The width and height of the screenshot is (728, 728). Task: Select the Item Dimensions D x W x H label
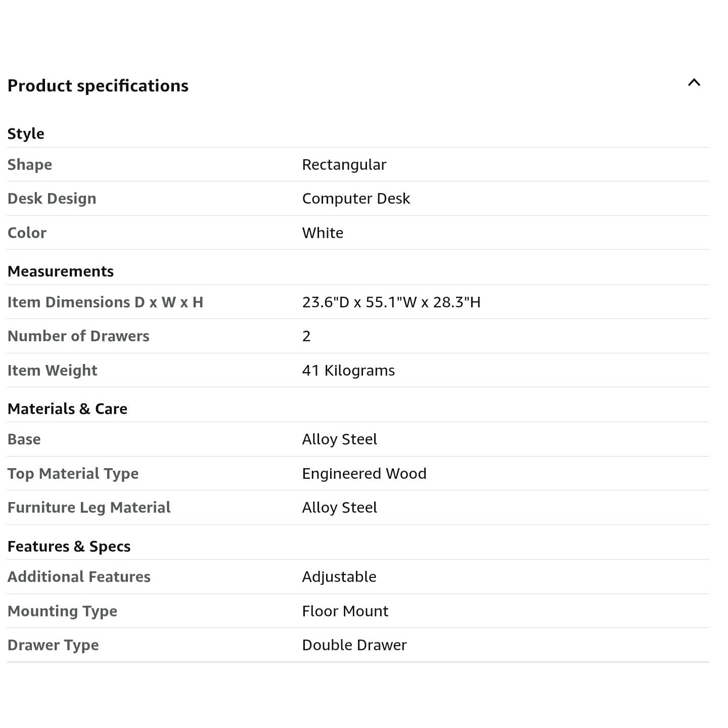coord(105,302)
